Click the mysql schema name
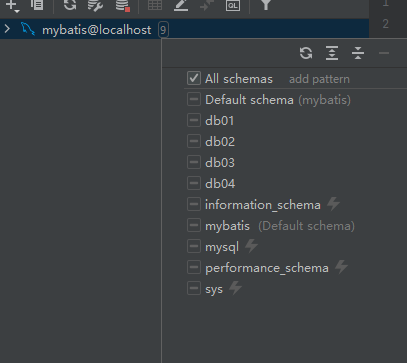Image resolution: width=407 pixels, height=363 pixels. click(222, 247)
